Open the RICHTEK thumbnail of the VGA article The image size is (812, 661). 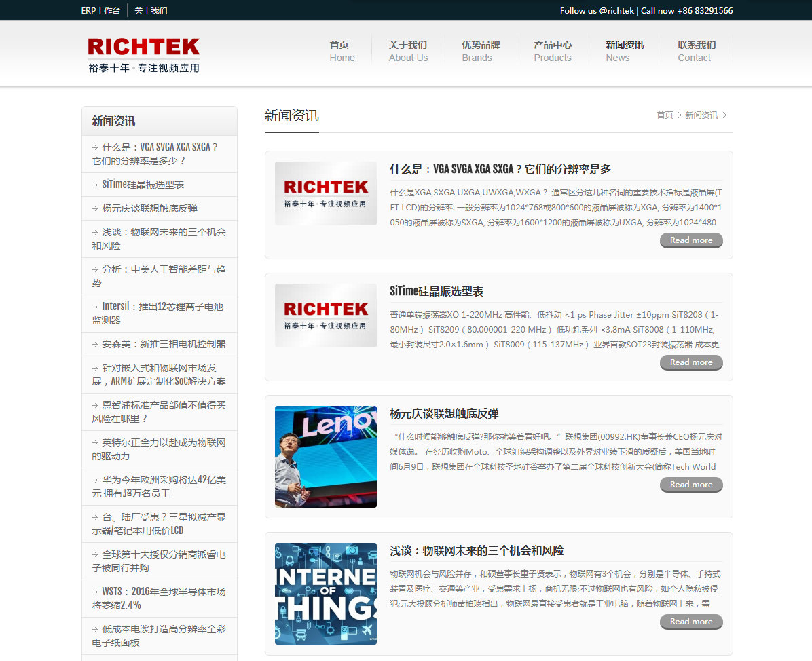coord(326,193)
